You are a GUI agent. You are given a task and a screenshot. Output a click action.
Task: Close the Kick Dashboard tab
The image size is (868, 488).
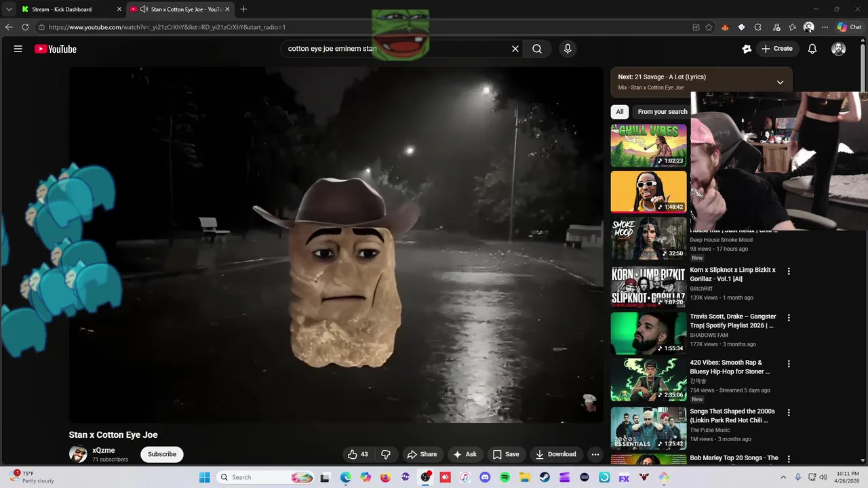coord(119,9)
